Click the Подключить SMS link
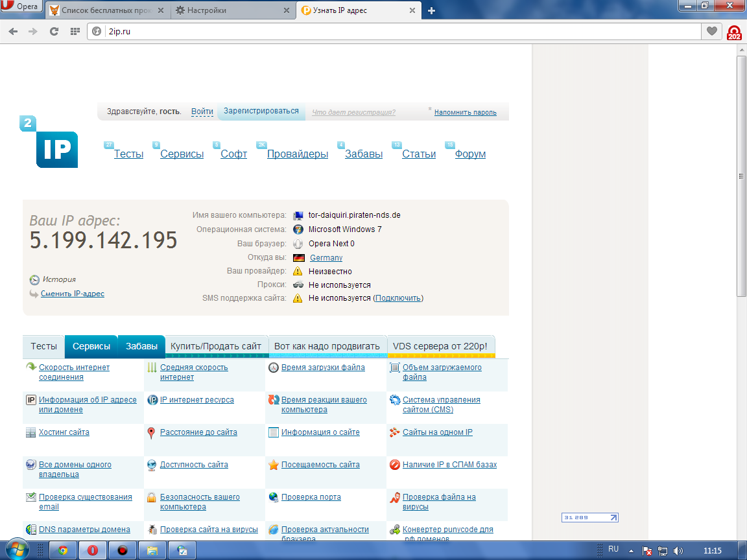This screenshot has height=560, width=747. 397,298
